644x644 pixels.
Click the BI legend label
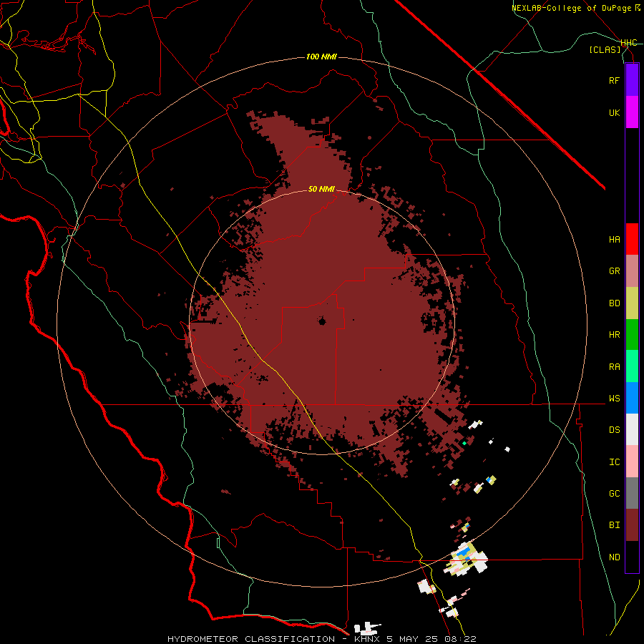(614, 525)
